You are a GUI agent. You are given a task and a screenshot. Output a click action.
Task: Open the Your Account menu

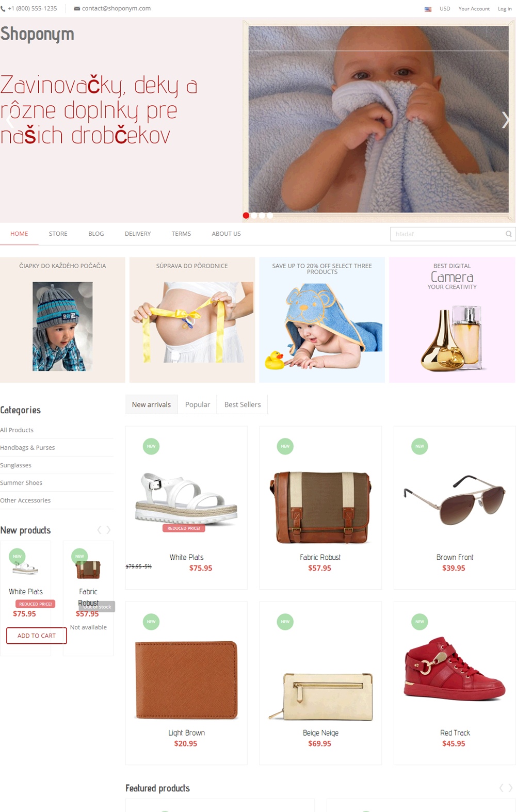pos(474,9)
